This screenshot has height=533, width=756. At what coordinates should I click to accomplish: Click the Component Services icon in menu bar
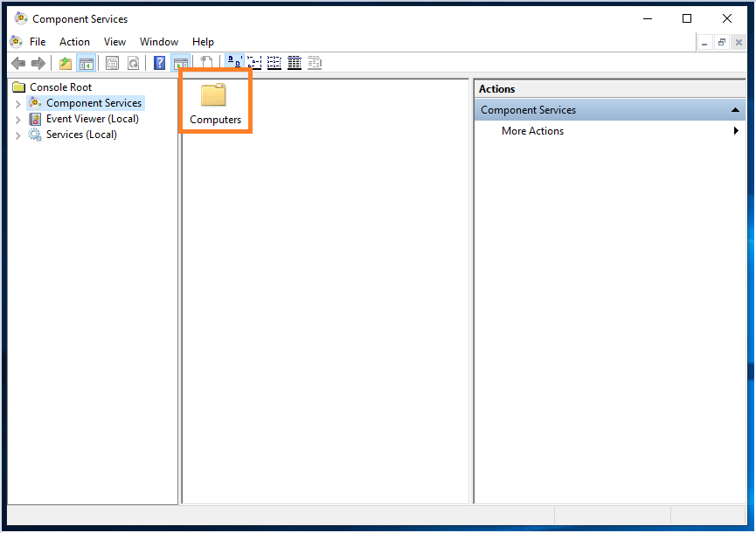[x=16, y=42]
